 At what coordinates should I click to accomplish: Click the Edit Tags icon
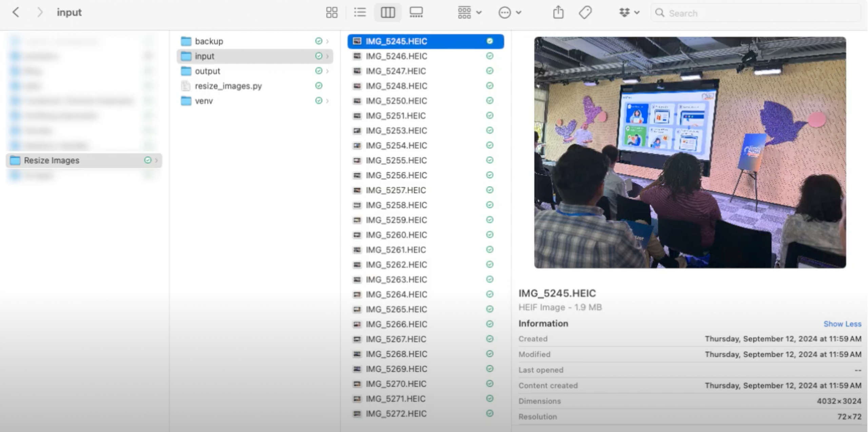pos(585,13)
